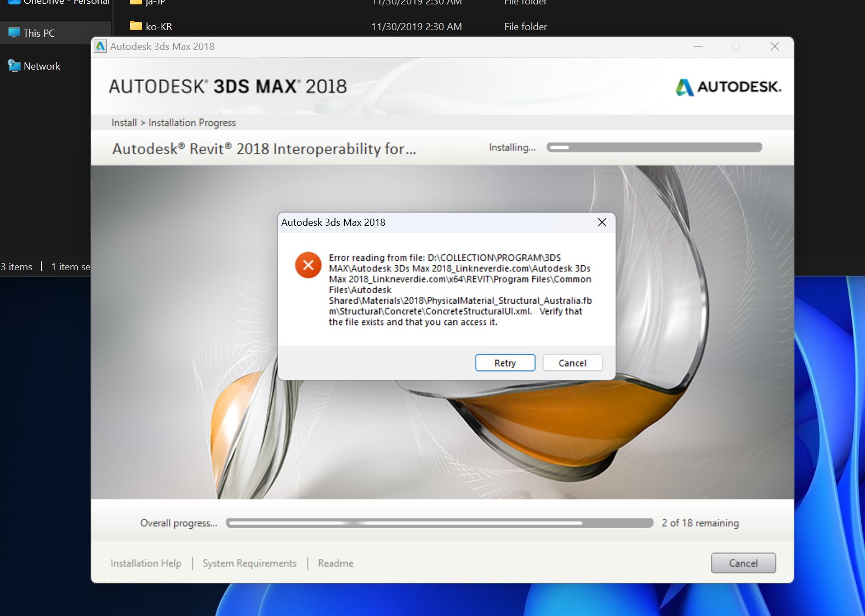Click the "Install" breadcrumb text
Image resolution: width=865 pixels, height=616 pixels.
coord(124,123)
